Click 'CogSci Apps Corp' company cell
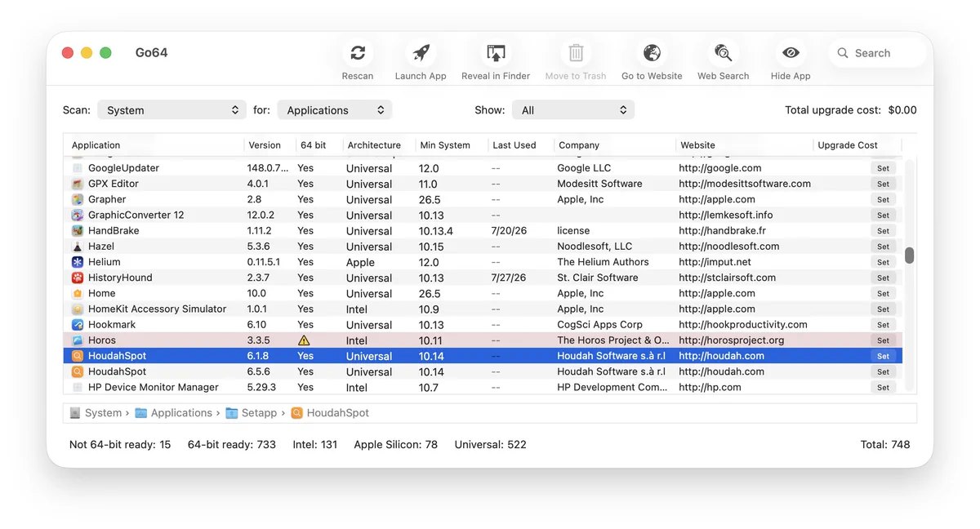Image resolution: width=980 pixels, height=529 pixels. pos(599,325)
